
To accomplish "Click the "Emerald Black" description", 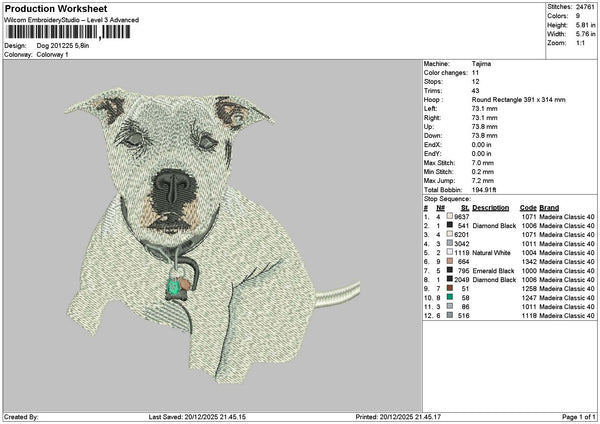I will point(493,271).
